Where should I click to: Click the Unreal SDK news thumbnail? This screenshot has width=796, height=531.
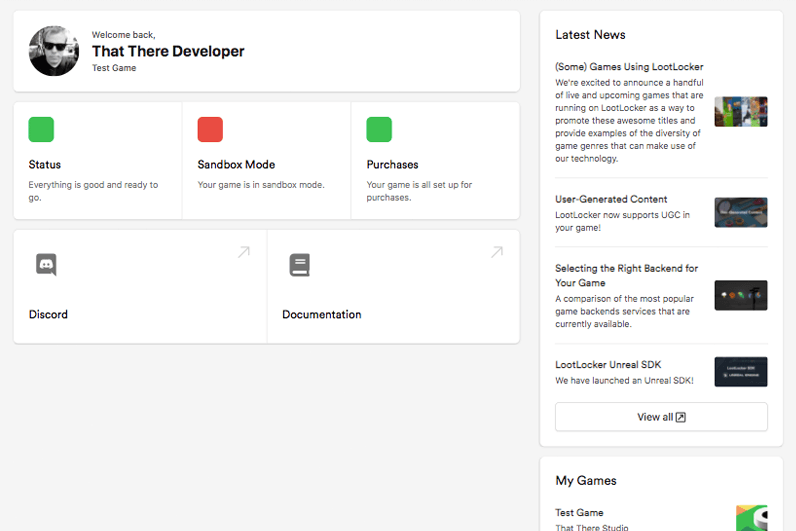[741, 372]
